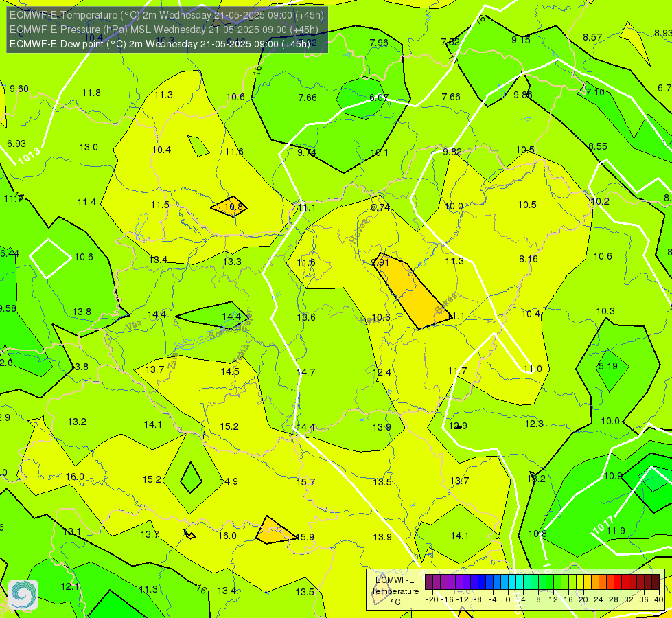Viewport: 672px width, 618px height.
Task: Click the 14.7 value on the map
Action: (x=305, y=372)
